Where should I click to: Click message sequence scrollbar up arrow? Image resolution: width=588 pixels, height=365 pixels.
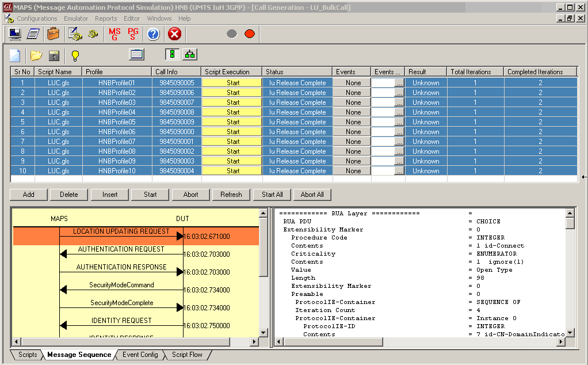tap(264, 213)
